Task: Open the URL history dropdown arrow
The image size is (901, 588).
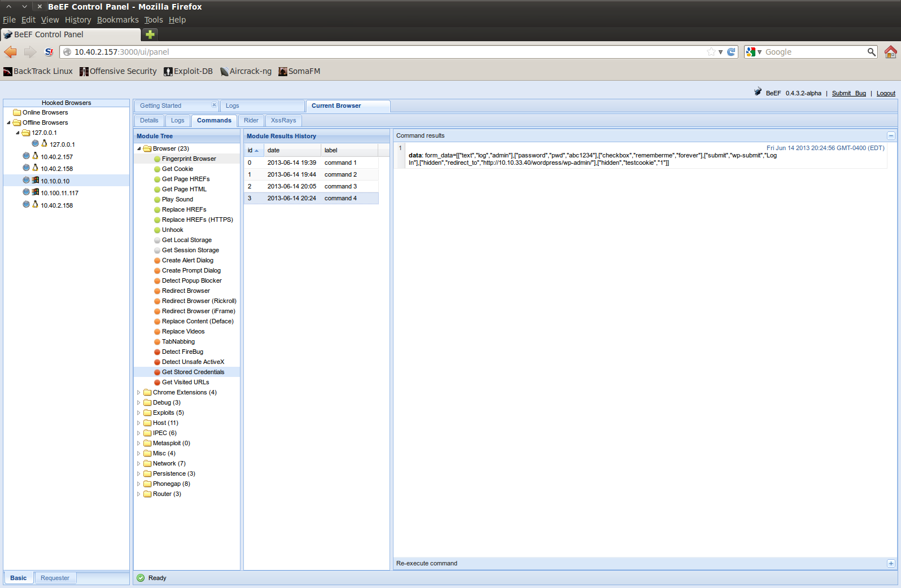Action: point(721,52)
